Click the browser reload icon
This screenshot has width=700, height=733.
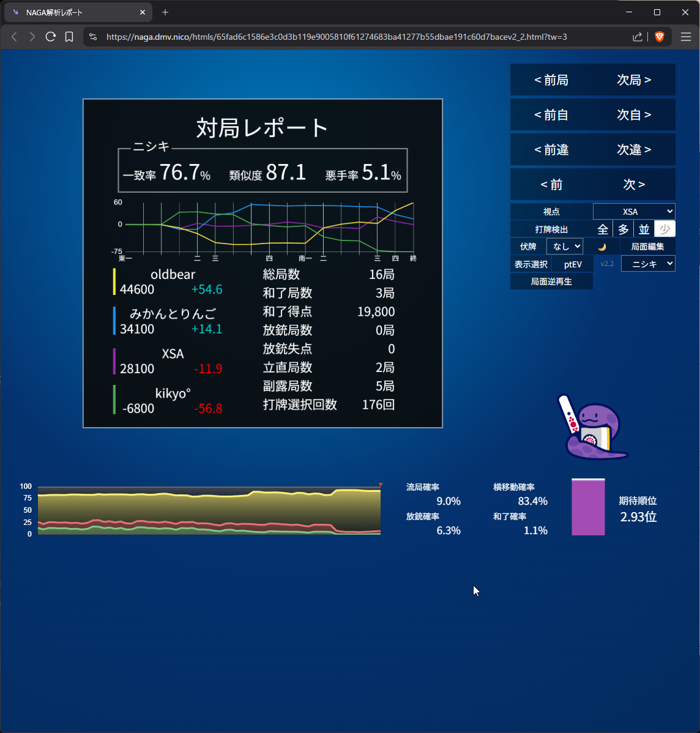pyautogui.click(x=51, y=37)
